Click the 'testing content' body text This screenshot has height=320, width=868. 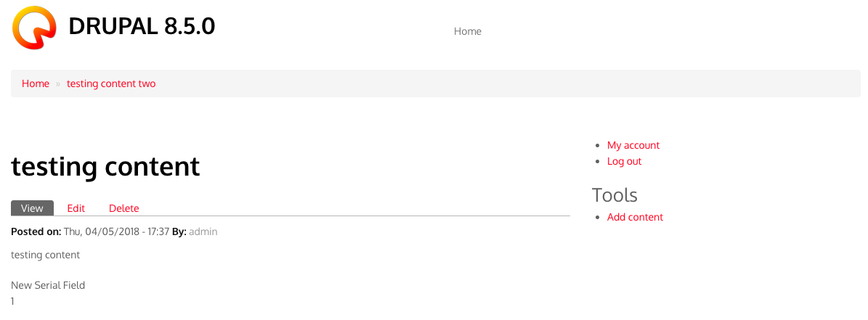45,255
